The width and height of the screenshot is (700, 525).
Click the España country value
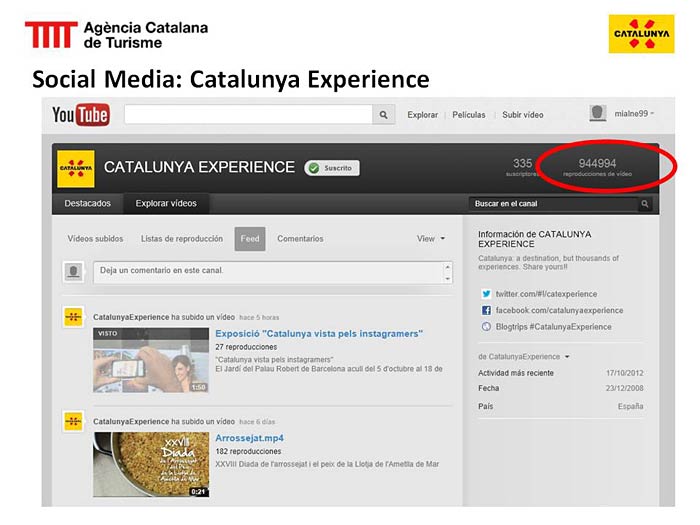point(630,406)
